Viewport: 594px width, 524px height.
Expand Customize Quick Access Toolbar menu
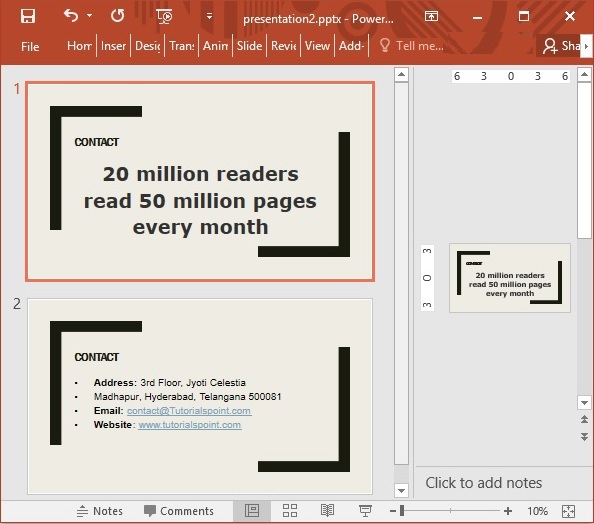pyautogui.click(x=209, y=16)
